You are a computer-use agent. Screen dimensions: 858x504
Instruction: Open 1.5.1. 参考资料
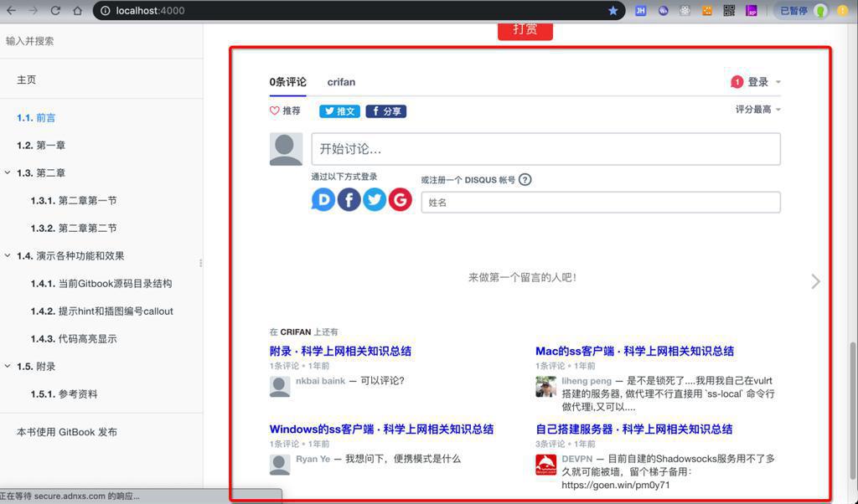(x=64, y=394)
